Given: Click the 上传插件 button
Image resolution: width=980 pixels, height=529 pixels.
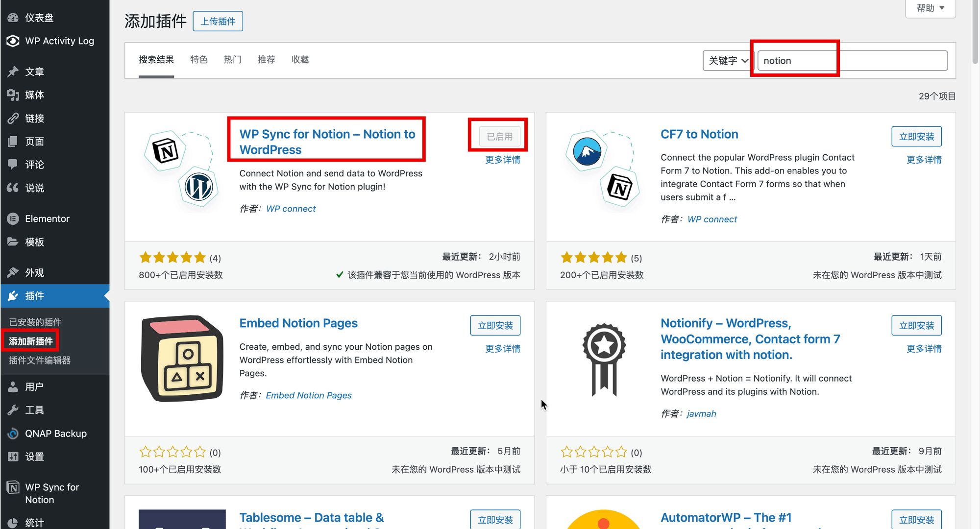Looking at the screenshot, I should [218, 22].
